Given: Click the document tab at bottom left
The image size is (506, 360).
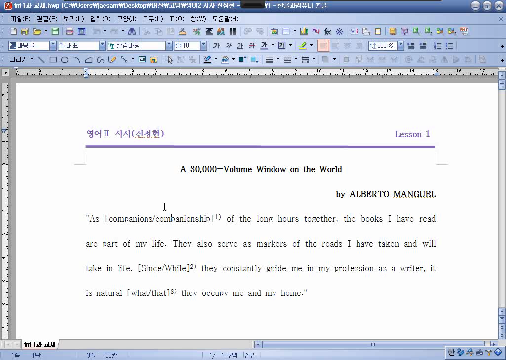Looking at the screenshot, I should pyautogui.click(x=39, y=344).
